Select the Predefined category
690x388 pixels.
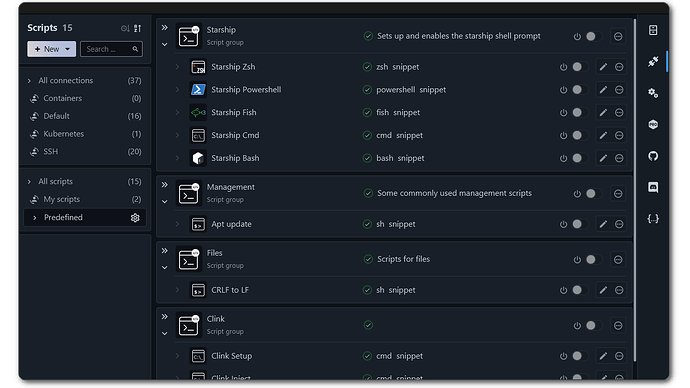(x=85, y=218)
